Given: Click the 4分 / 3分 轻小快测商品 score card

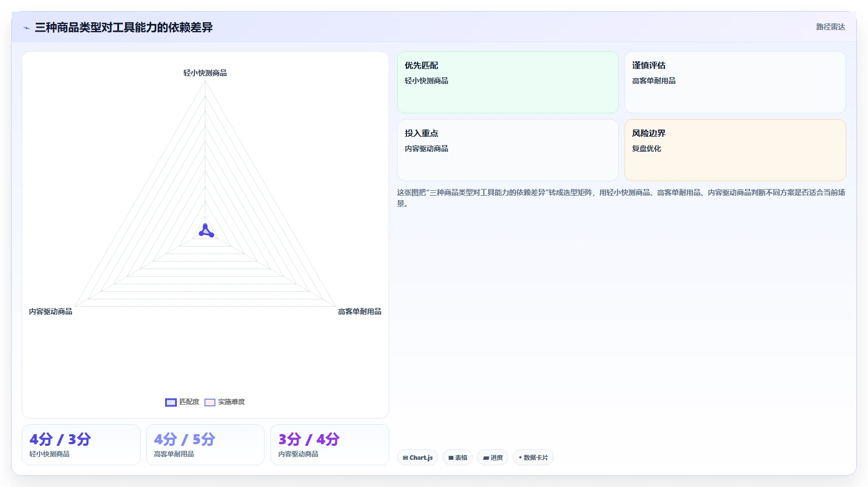Looking at the screenshot, I should pyautogui.click(x=81, y=445).
